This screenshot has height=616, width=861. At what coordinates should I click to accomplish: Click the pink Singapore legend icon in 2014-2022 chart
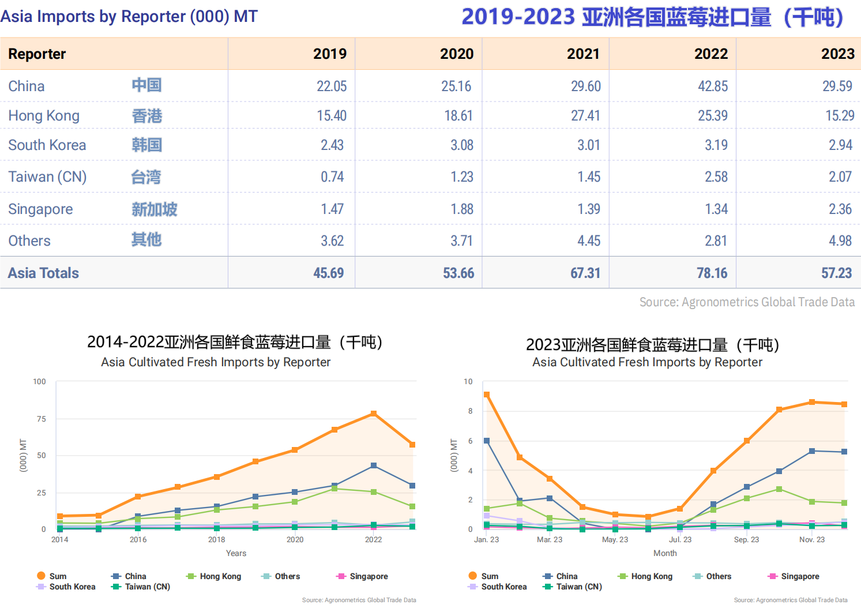coord(341,576)
